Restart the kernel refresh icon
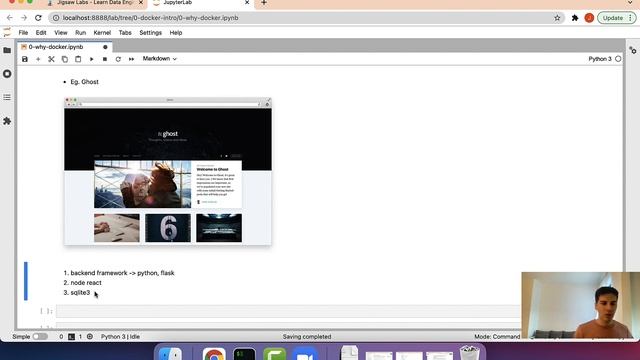The height and width of the screenshot is (360, 640). click(118, 59)
